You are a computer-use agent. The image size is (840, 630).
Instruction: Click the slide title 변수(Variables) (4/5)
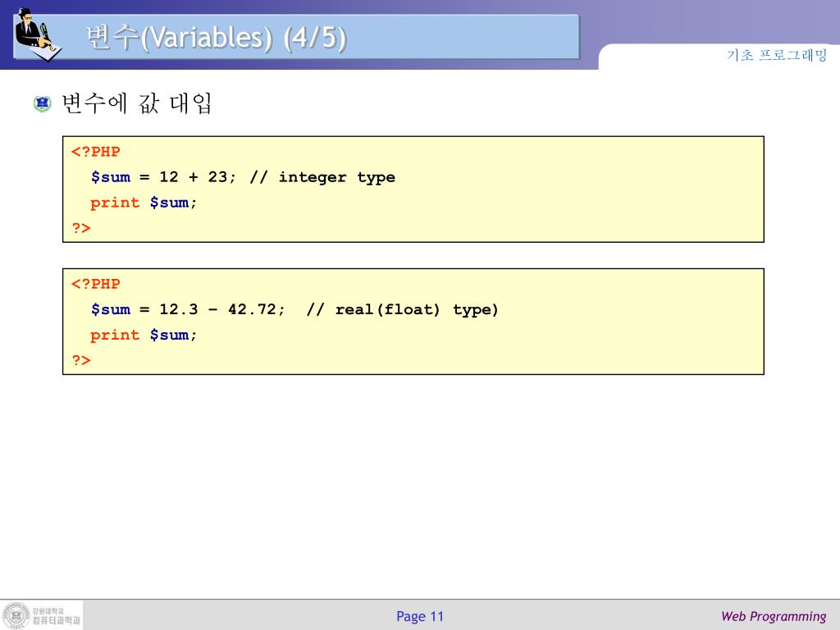[x=216, y=38]
